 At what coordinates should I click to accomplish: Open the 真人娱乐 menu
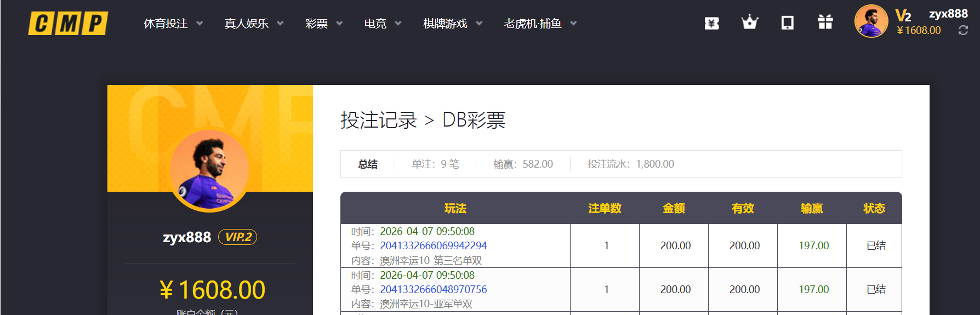[246, 24]
